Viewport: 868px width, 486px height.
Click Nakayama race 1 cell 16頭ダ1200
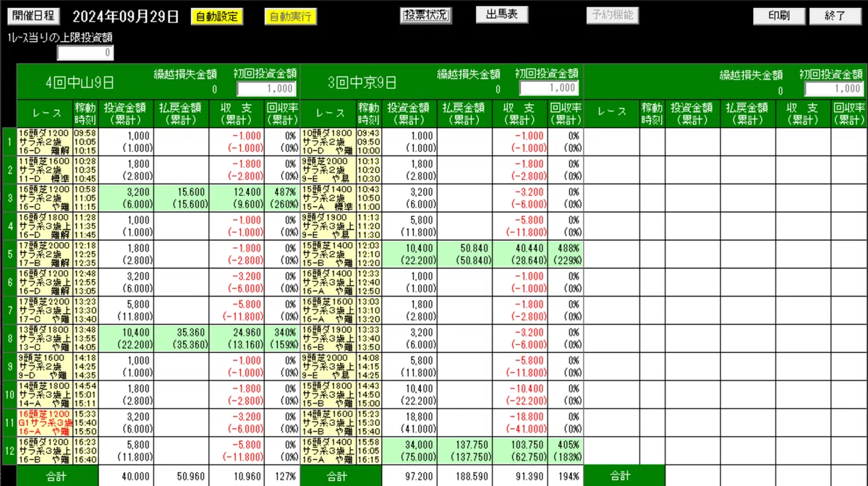45,142
